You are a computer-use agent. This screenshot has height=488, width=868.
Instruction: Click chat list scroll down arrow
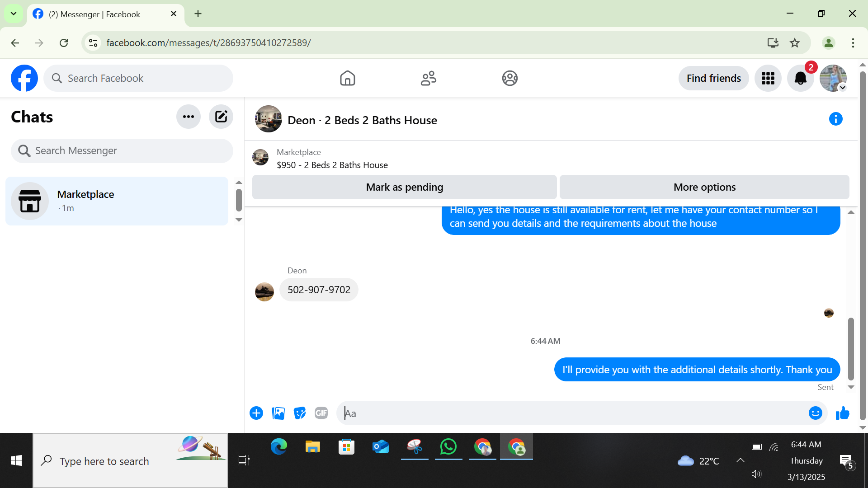pos(239,220)
